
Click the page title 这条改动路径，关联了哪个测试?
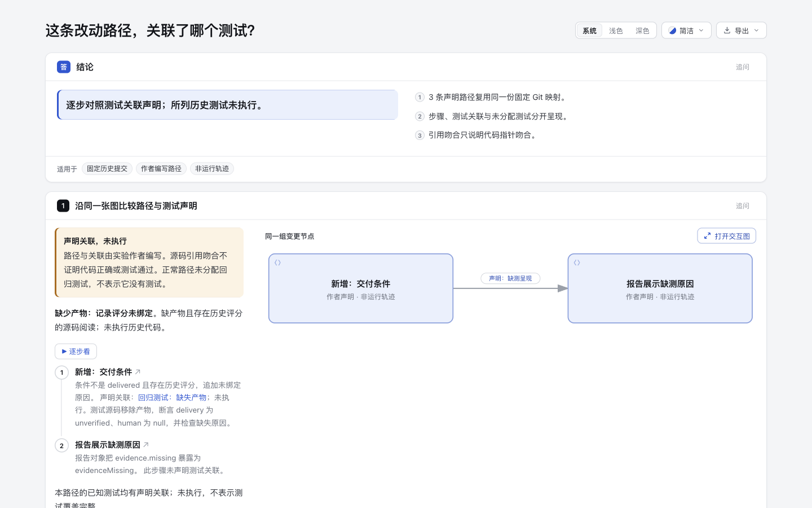pos(150,30)
